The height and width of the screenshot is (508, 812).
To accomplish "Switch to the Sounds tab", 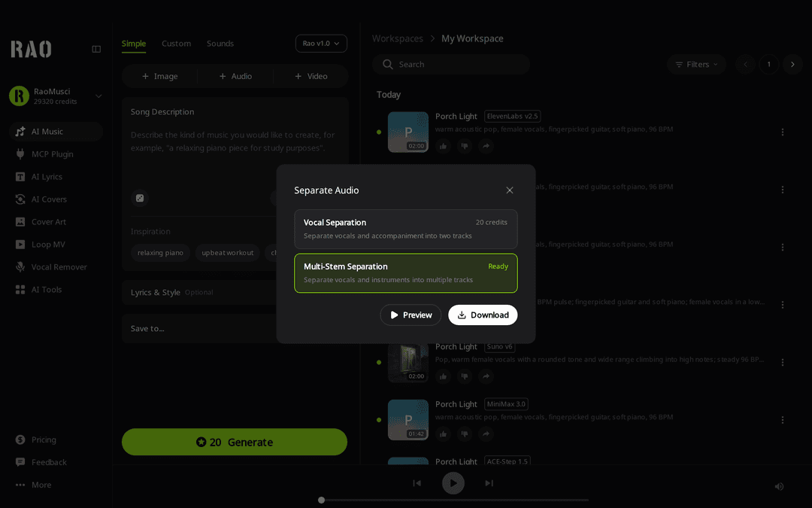I will click(220, 44).
